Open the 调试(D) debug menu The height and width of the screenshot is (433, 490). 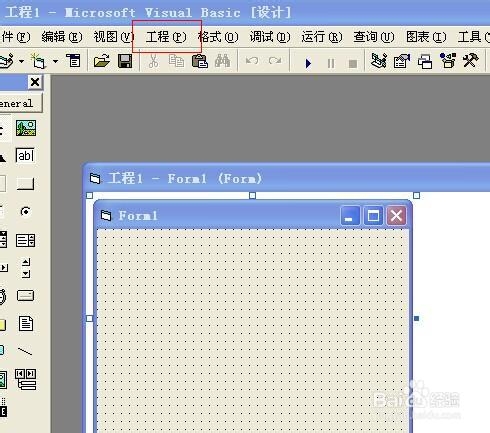pyautogui.click(x=270, y=37)
